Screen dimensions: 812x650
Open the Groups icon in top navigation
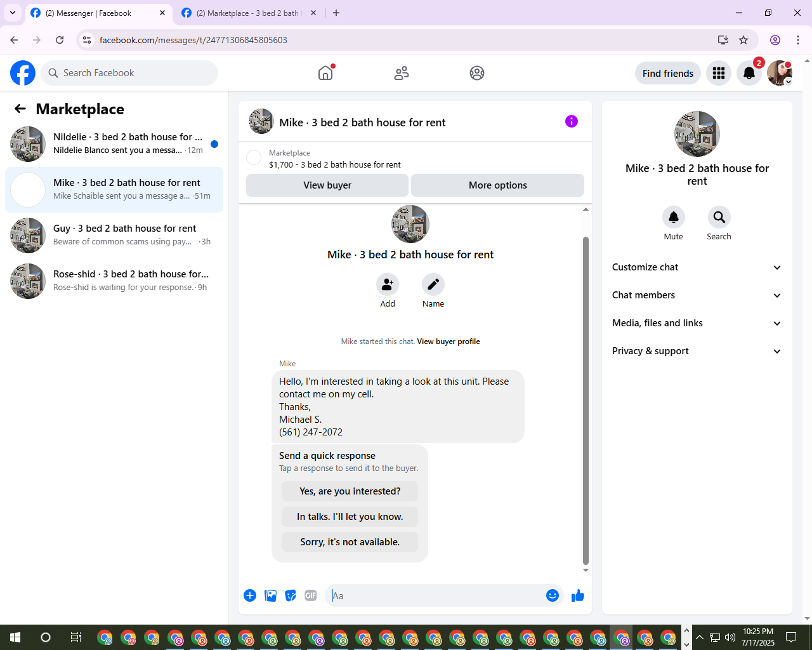pos(477,73)
